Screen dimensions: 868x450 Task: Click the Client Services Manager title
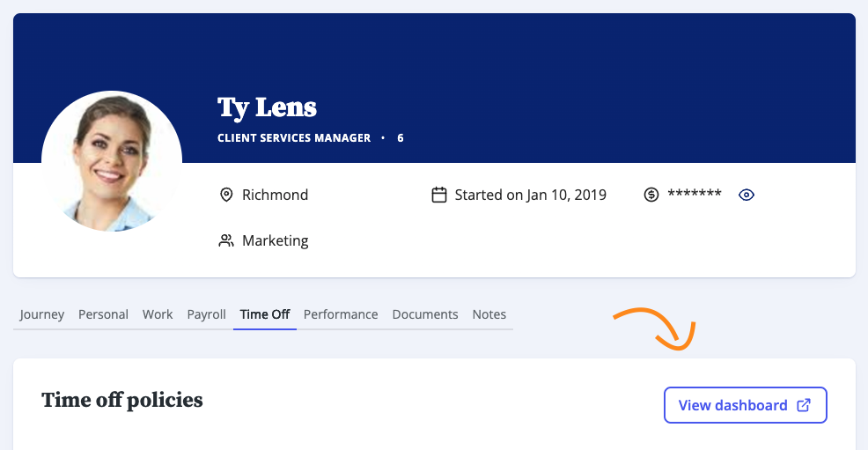point(294,138)
